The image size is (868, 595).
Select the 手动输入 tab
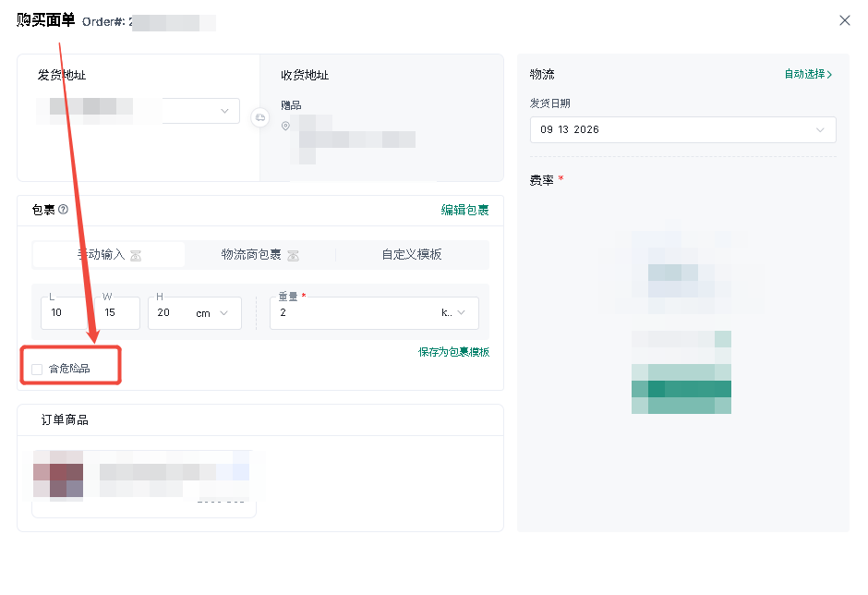pos(109,255)
